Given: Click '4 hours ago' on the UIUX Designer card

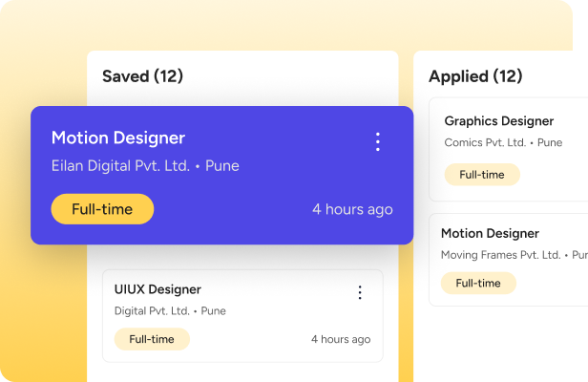Looking at the screenshot, I should 341,339.
